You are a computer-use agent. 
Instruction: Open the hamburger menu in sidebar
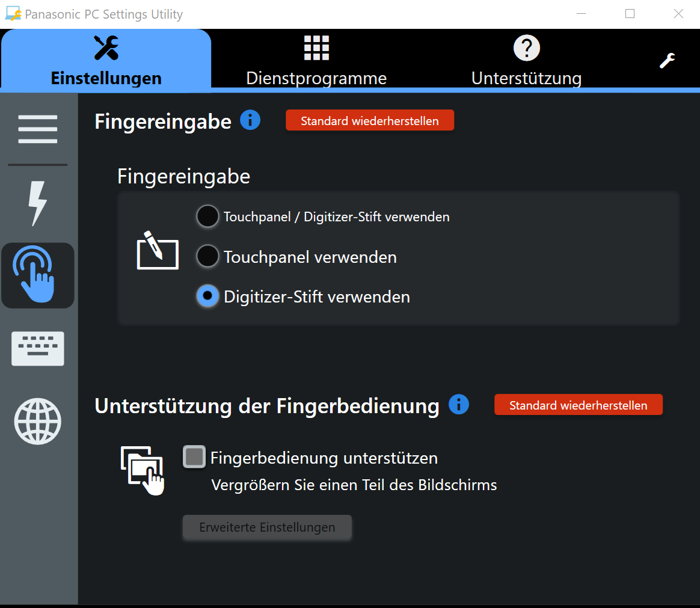coord(38,129)
